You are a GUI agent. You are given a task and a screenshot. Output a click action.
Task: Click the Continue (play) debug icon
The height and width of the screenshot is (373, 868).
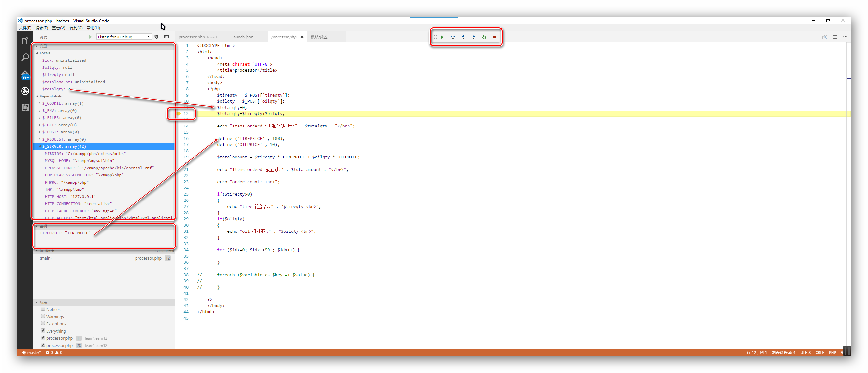[442, 37]
